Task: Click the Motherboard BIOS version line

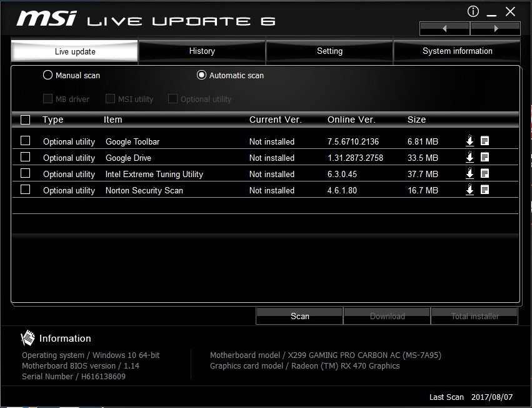Action: [81, 365]
